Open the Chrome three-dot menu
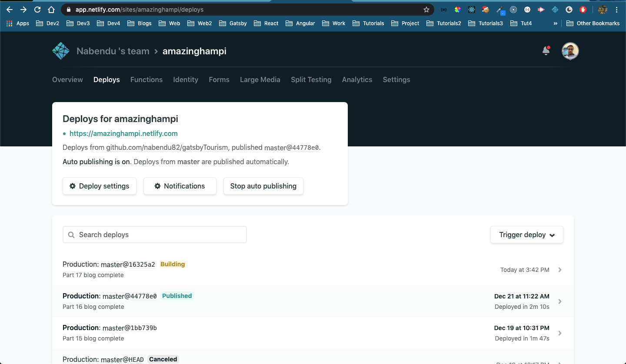Screen dimensions: 626x364 coord(616,10)
